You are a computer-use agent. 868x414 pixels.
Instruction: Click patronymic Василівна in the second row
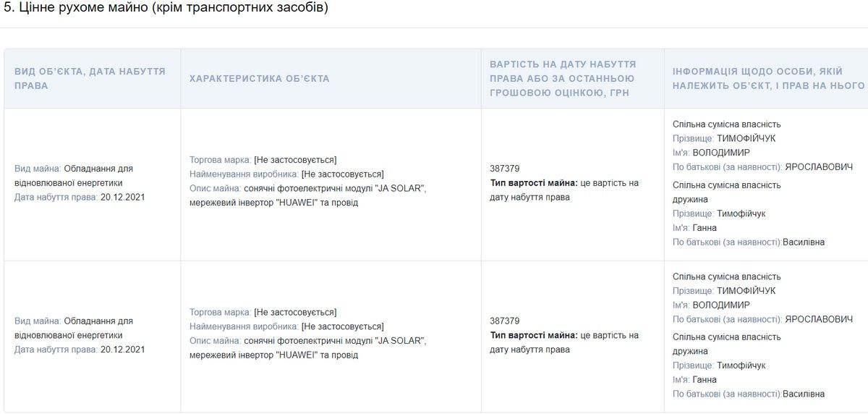click(x=804, y=394)
